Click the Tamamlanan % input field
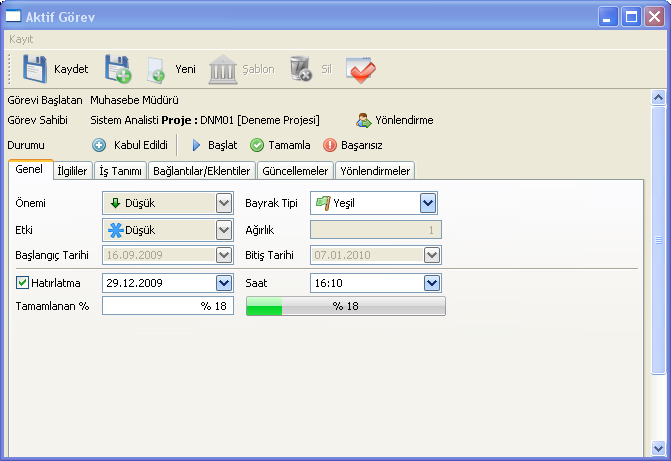The width and height of the screenshot is (671, 461). coord(167,306)
